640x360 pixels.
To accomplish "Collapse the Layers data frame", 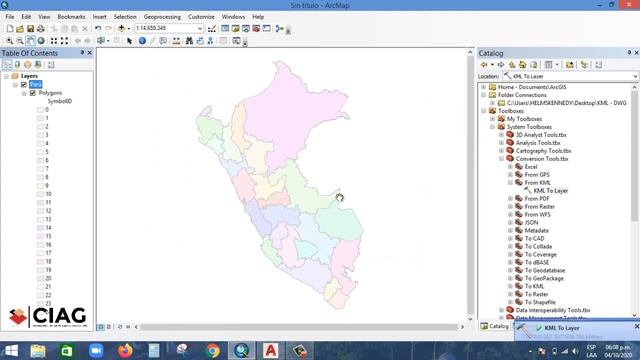I will (6, 76).
